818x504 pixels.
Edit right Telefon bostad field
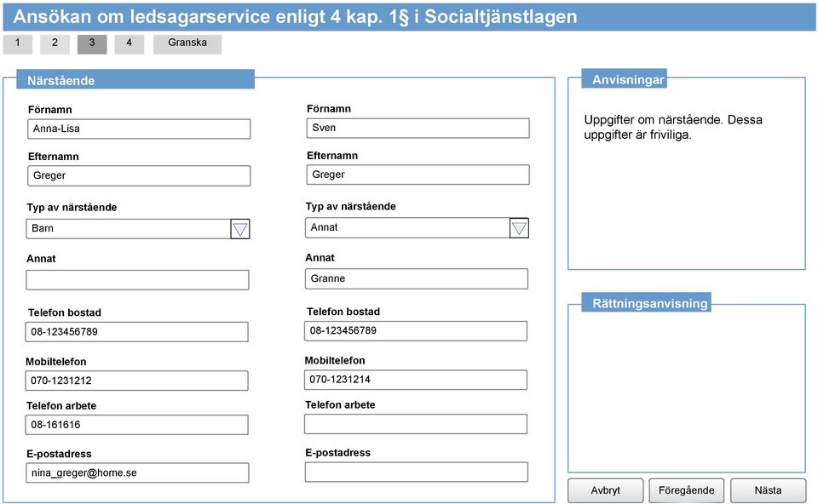coord(416,331)
